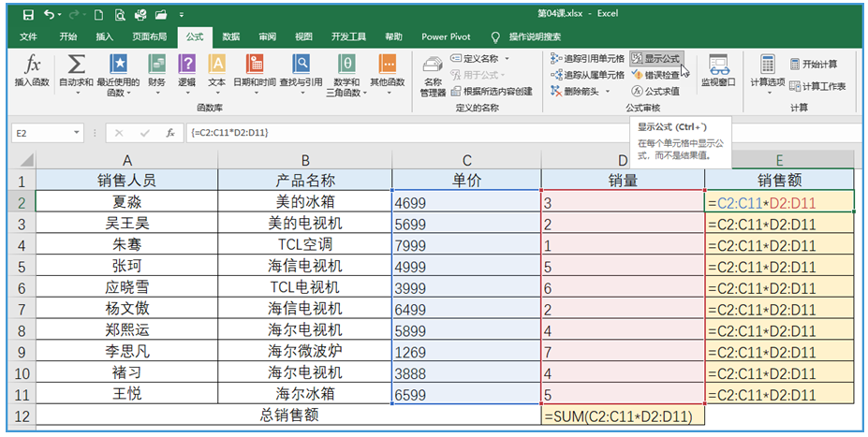Click in the formula bar input
The height and width of the screenshot is (437, 868).
point(468,133)
